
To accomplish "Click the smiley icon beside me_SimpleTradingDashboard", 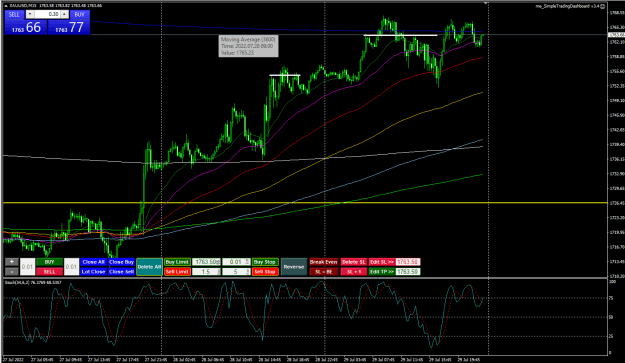I will click(602, 6).
